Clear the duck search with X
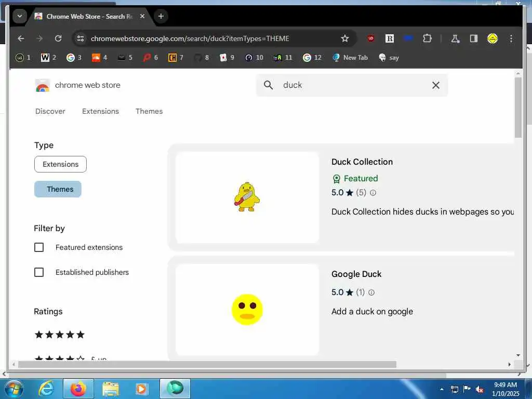 (x=436, y=85)
